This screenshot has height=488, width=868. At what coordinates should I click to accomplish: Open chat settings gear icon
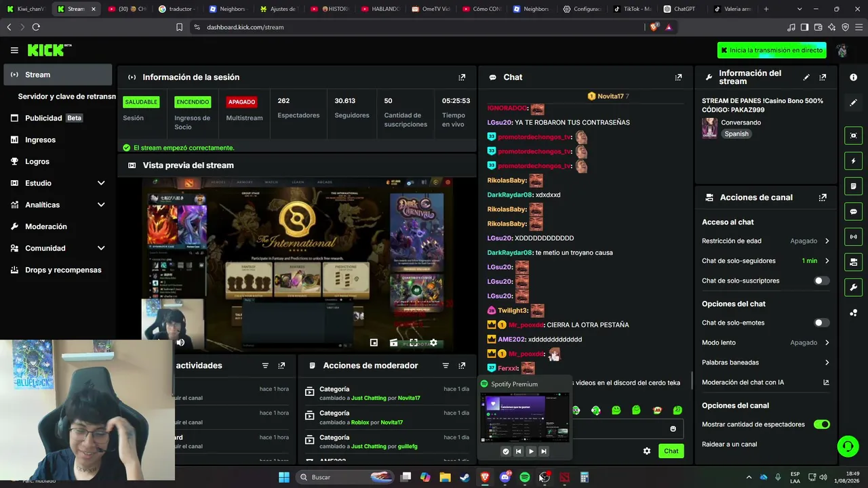tap(647, 451)
